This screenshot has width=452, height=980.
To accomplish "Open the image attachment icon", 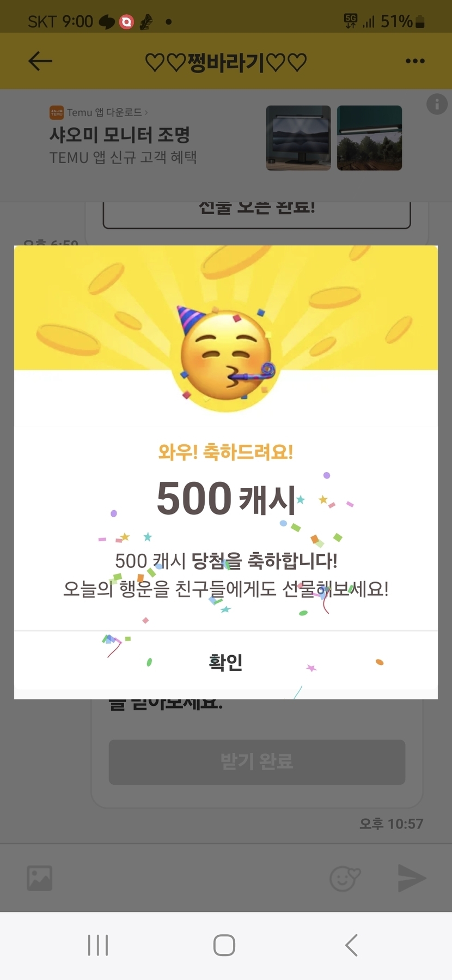I will tap(40, 878).
